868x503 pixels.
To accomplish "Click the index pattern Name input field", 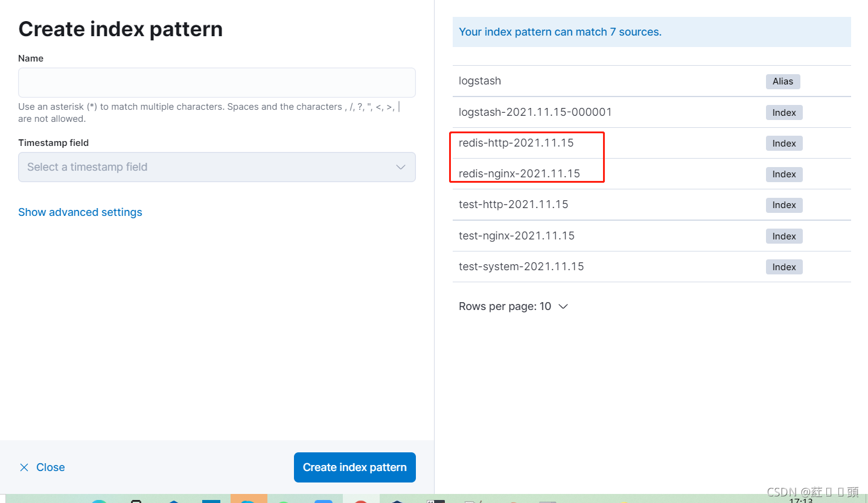I will coord(217,83).
